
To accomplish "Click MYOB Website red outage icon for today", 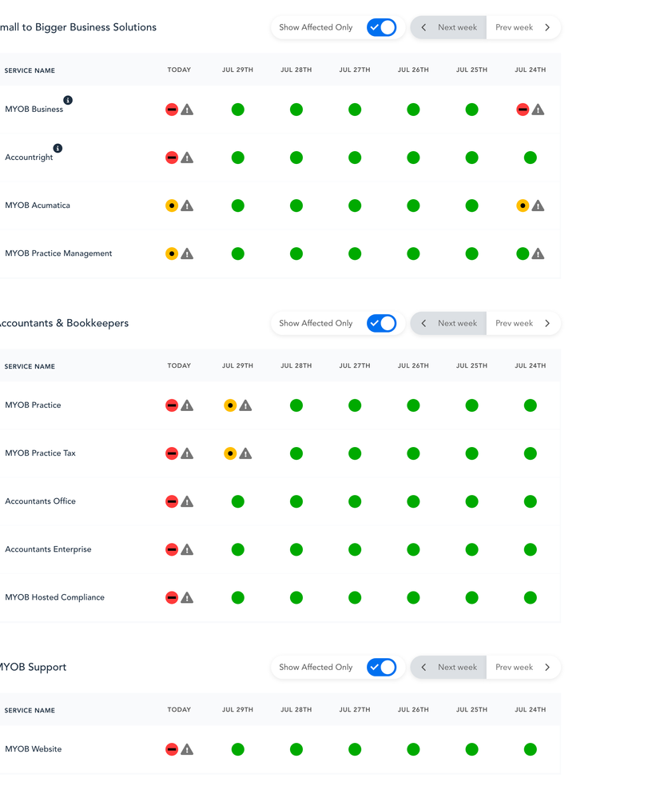I will tap(172, 749).
